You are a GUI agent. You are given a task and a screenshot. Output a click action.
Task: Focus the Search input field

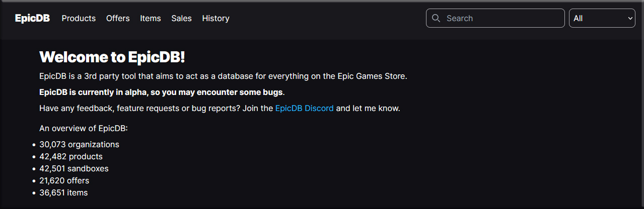pos(501,18)
